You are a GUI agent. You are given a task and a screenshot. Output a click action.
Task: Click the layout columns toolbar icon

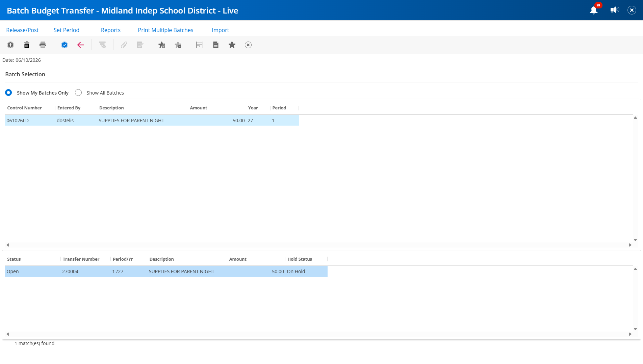pyautogui.click(x=200, y=45)
